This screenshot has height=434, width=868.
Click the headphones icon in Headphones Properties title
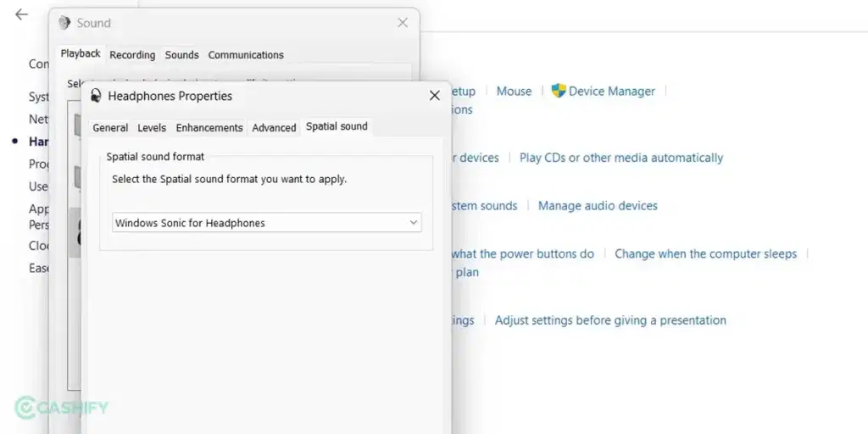point(97,96)
